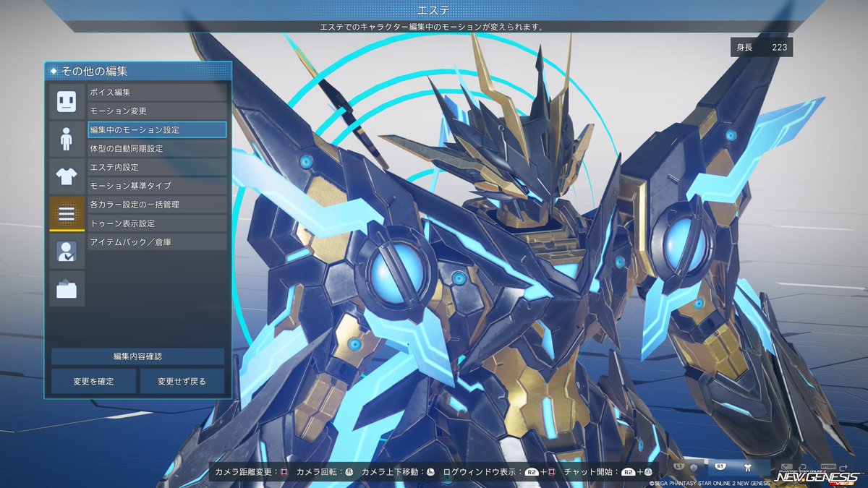
Task: Open 編集中のモーション設定 entry
Action: 157,130
